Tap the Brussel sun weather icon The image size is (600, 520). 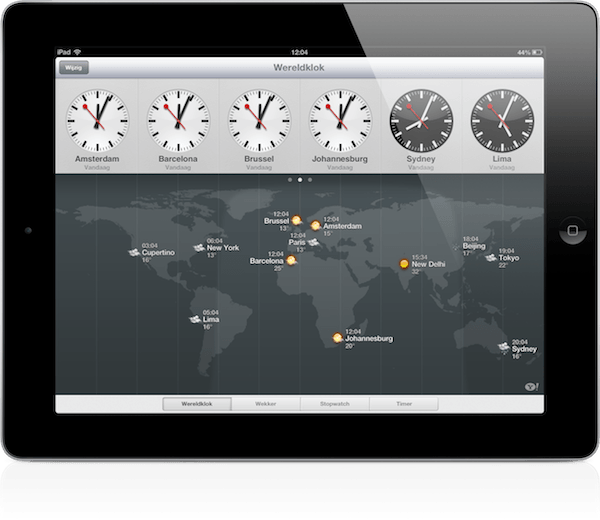point(296,220)
